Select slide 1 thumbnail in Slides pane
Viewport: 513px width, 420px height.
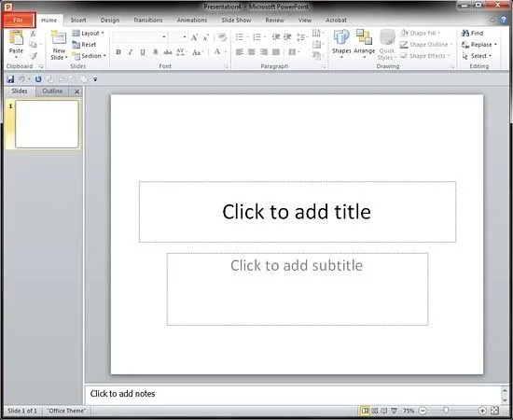coord(47,124)
